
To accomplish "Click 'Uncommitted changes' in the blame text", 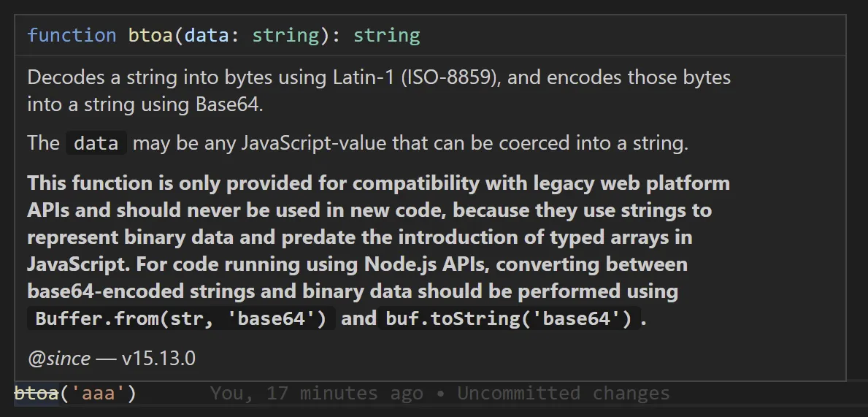I will tap(563, 394).
